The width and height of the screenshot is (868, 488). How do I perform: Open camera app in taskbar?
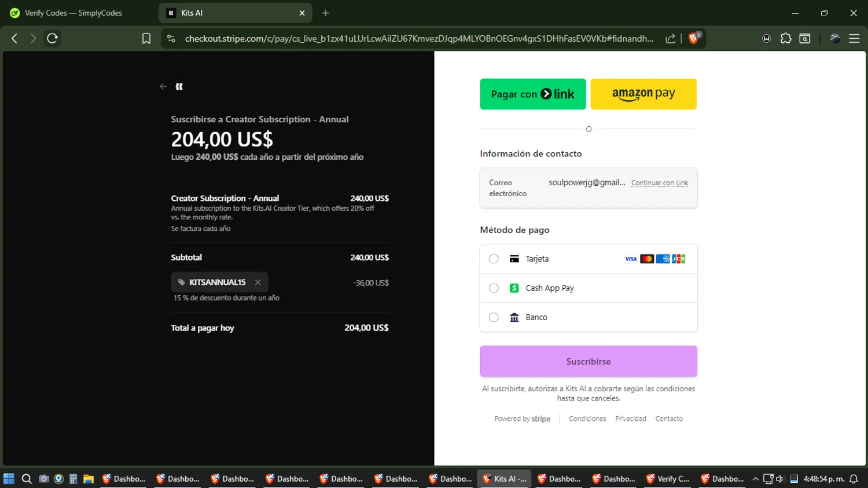click(43, 479)
